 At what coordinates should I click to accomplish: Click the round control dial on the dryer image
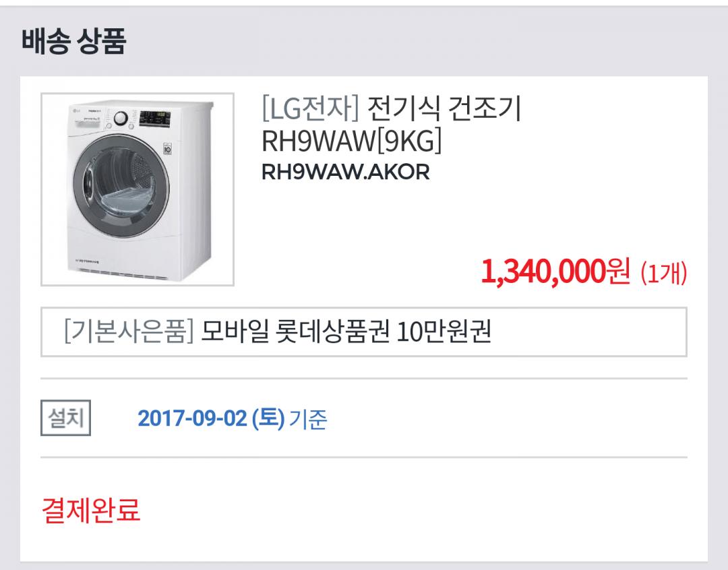120,119
